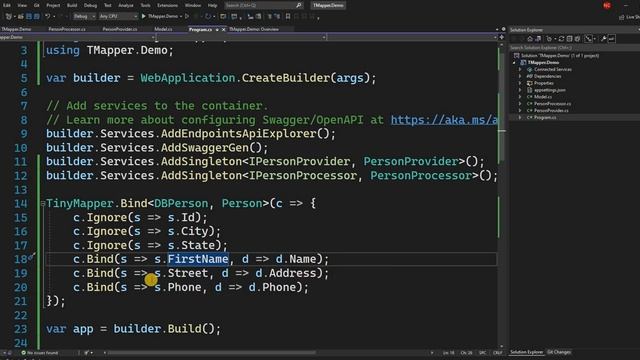This screenshot has height=360, width=640.
Task: Click the Undo toolbar icon
Action: pyautogui.click(x=47, y=16)
